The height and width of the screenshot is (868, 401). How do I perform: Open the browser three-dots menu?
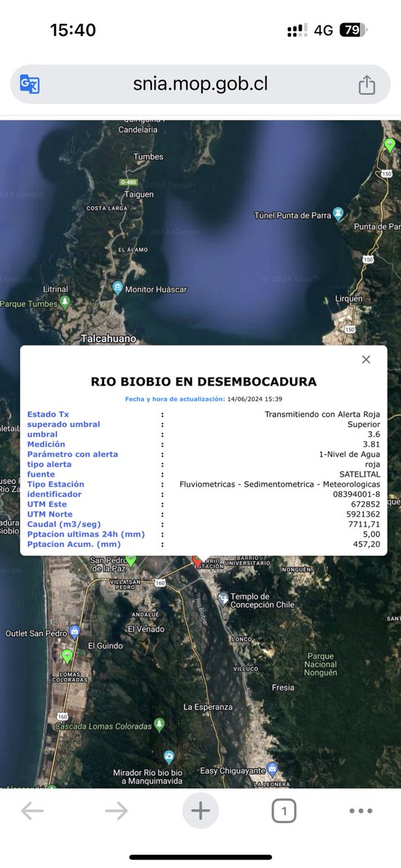coord(360,812)
